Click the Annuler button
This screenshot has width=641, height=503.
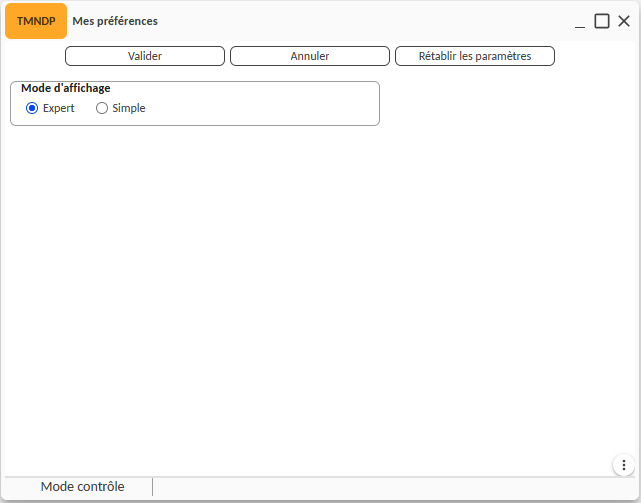click(310, 56)
